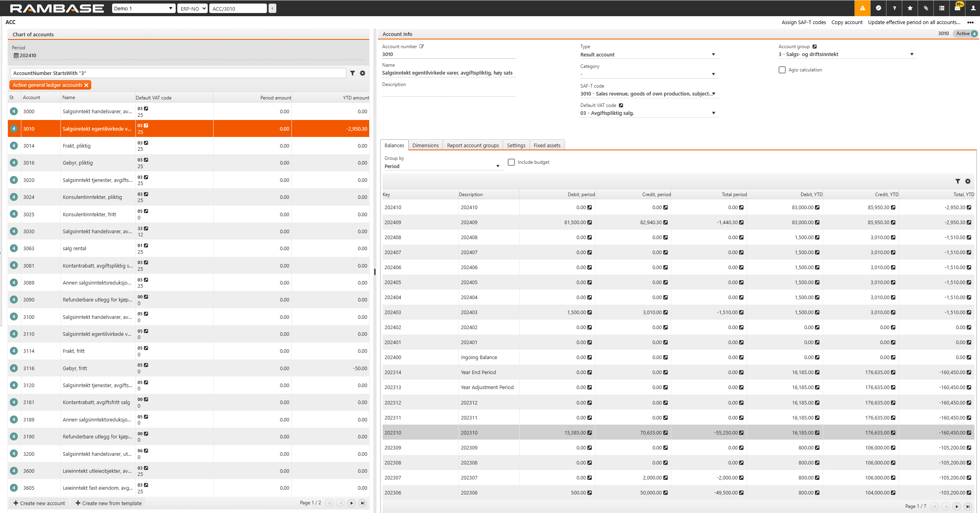This screenshot has width=980, height=513.
Task: Click the AccountNumber StartsWith search field
Action: click(x=178, y=73)
